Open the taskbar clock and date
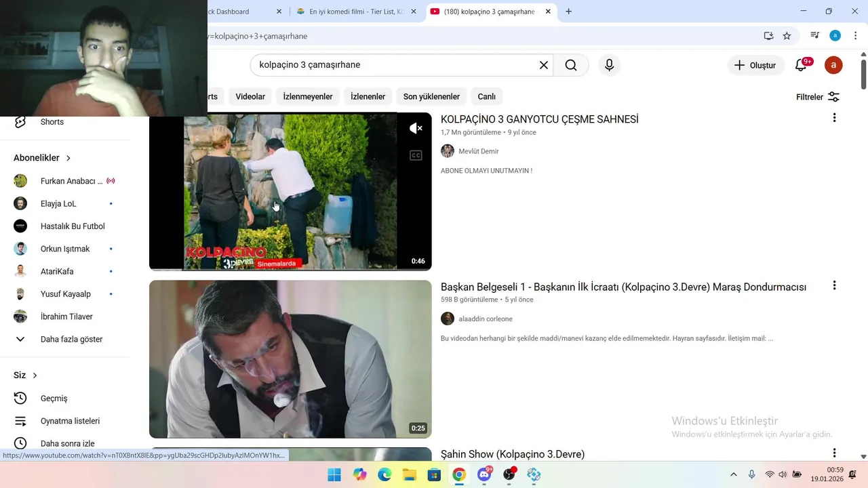 tap(827, 474)
